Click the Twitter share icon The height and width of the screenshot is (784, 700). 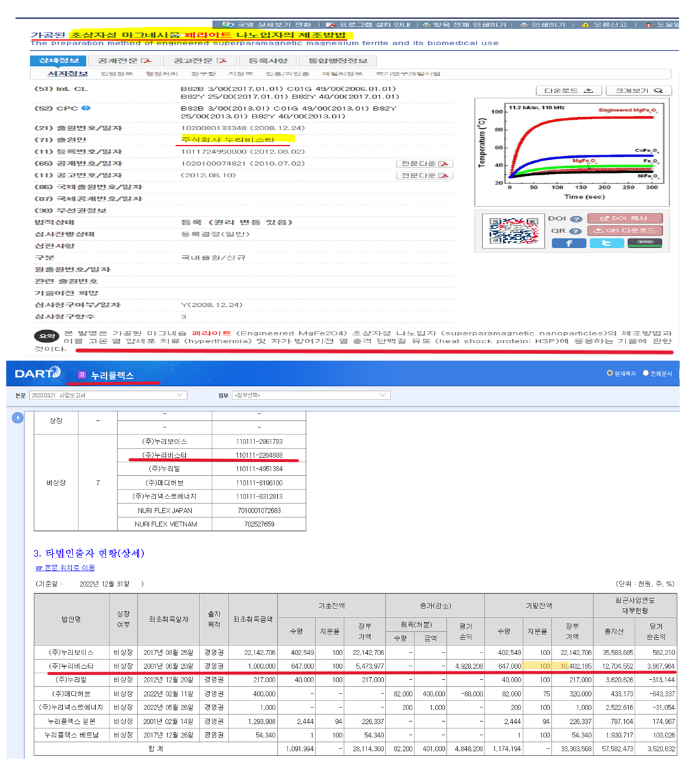[606, 243]
